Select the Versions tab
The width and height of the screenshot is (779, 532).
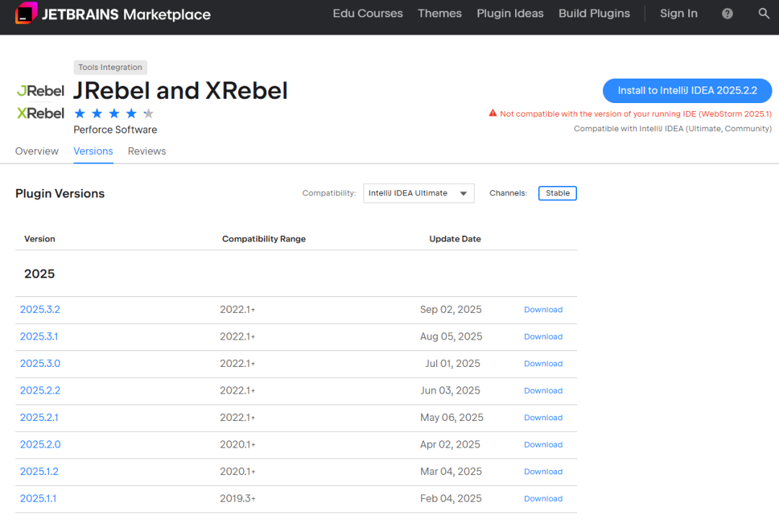[93, 151]
